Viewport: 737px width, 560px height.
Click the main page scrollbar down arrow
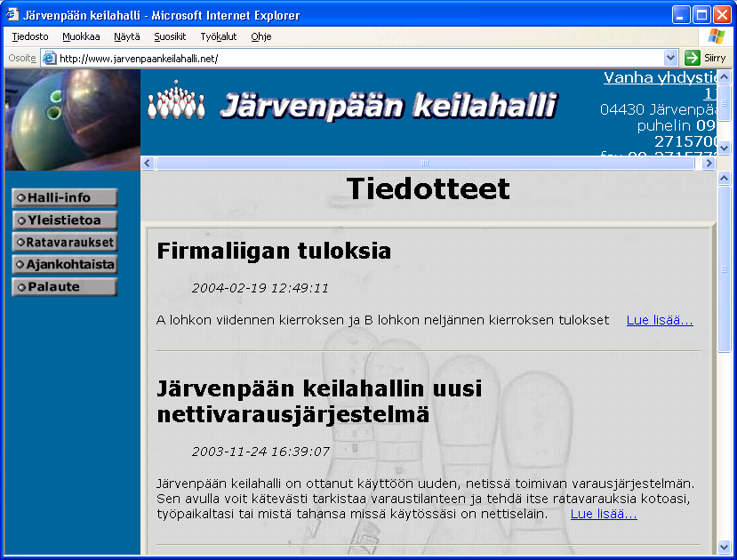tap(724, 547)
